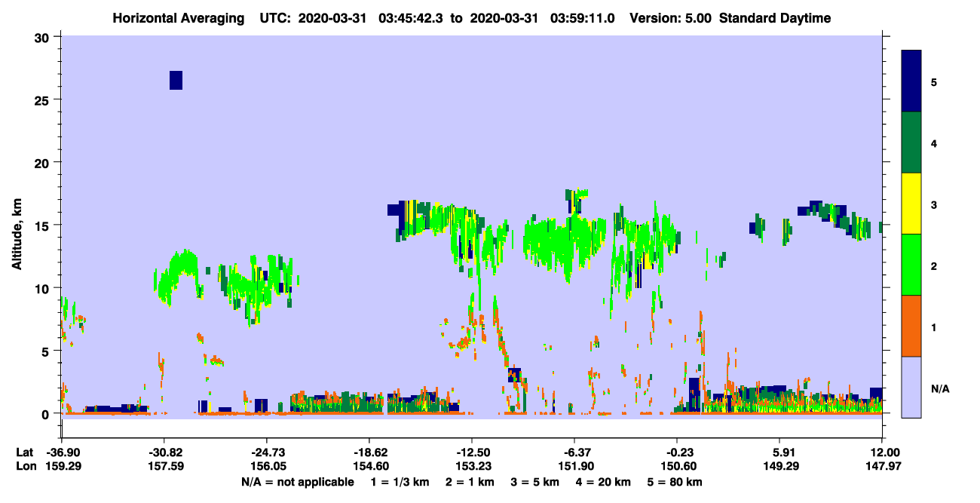Click the 'Standard Daytime' text in title

(775, 18)
